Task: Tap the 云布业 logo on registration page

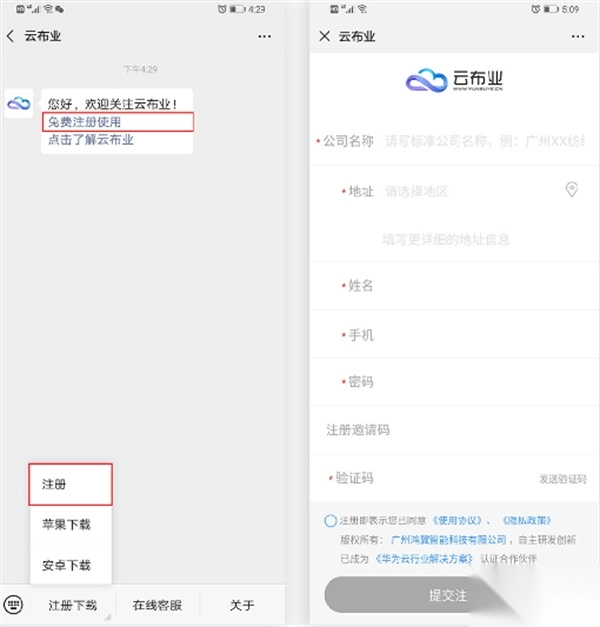Action: (454, 80)
